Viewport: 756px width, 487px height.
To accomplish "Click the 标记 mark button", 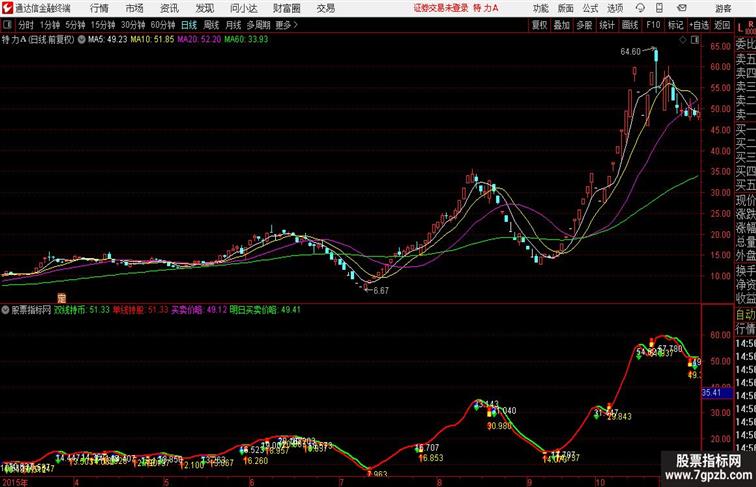I will point(675,25).
